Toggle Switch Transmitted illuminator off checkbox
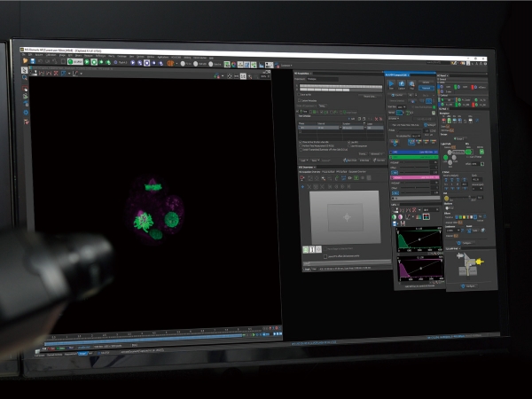 pyautogui.click(x=301, y=149)
